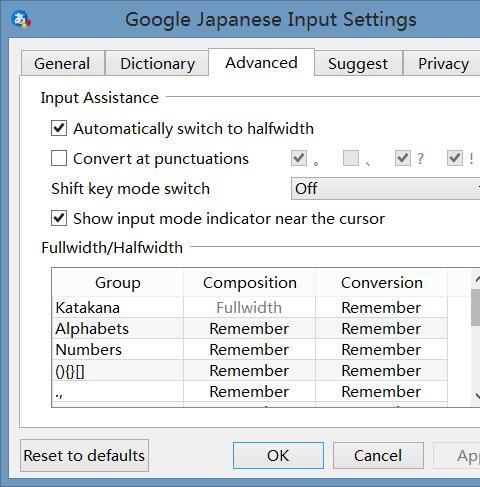This screenshot has width=480, height=487.
Task: Change Numbers conversion Remember setting
Action: coord(381,350)
